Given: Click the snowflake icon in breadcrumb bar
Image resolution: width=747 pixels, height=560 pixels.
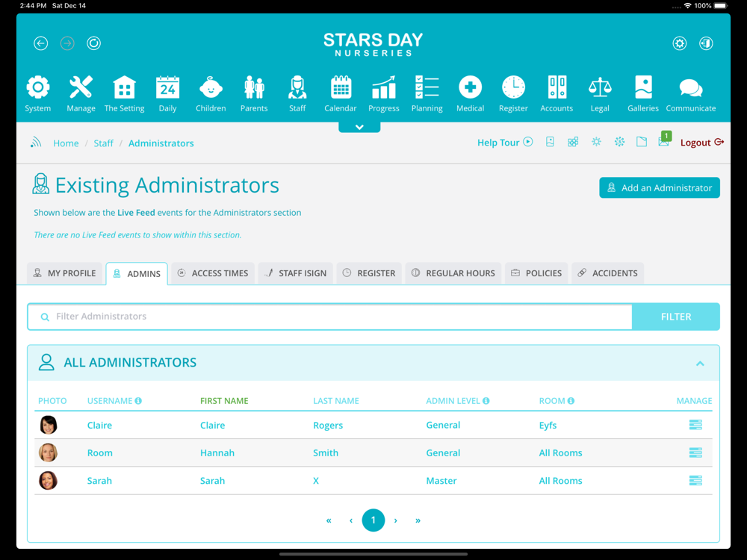Looking at the screenshot, I should (619, 142).
